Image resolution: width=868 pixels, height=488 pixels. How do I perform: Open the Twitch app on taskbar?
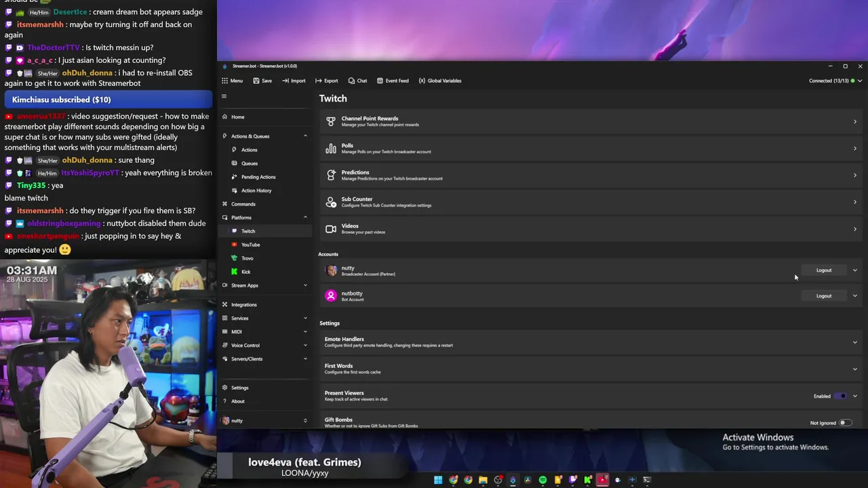572,480
